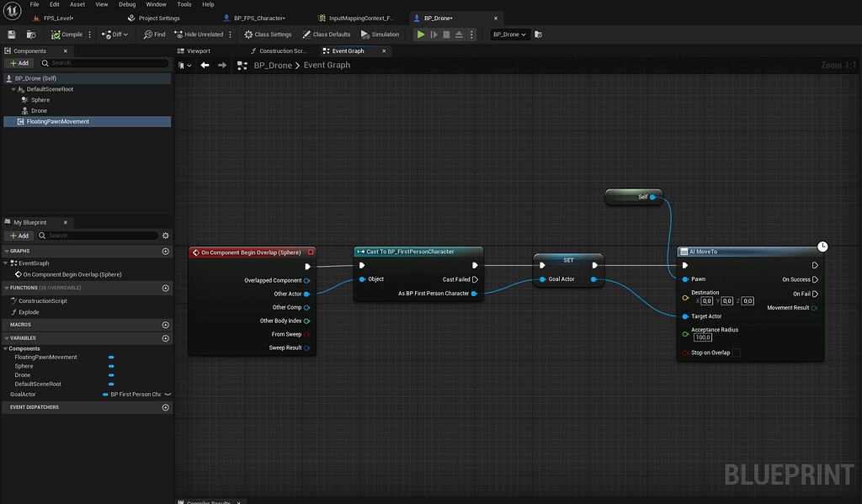Click the Save asset icon
This screenshot has width=862, height=504.
[10, 34]
